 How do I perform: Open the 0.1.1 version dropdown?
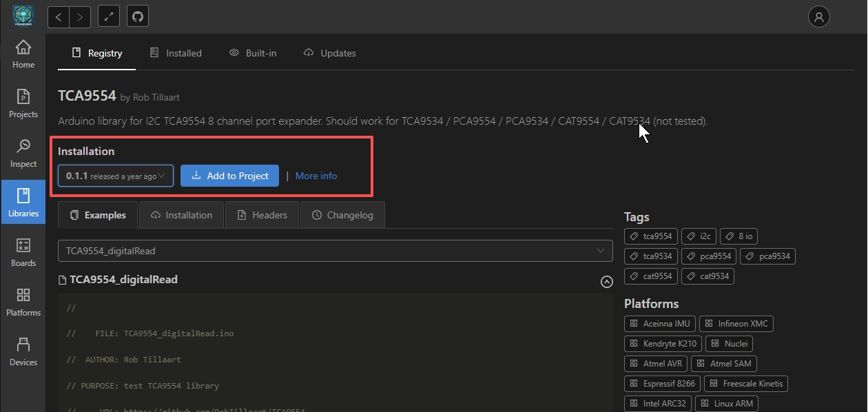pos(116,176)
